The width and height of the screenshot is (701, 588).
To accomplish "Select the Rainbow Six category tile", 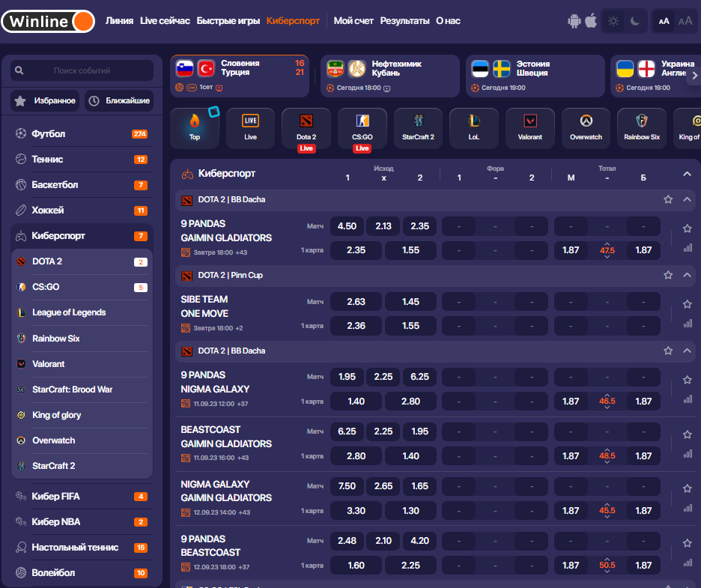I will coord(642,128).
